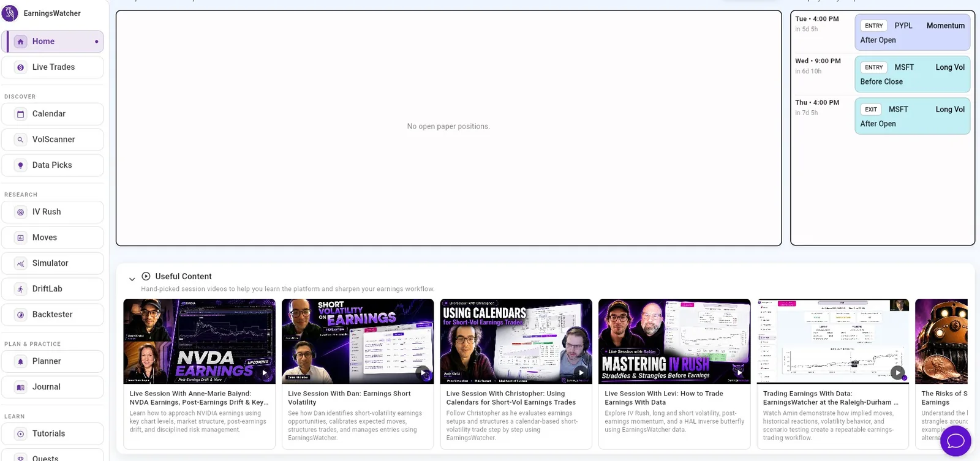The width and height of the screenshot is (980, 461).
Task: Navigate to the IV Rush research tool
Action: click(53, 212)
